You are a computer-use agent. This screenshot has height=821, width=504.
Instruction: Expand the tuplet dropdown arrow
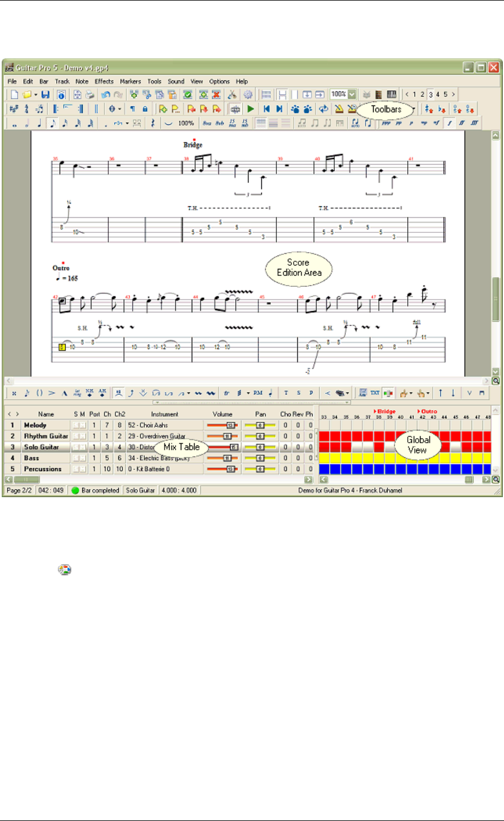127,123
